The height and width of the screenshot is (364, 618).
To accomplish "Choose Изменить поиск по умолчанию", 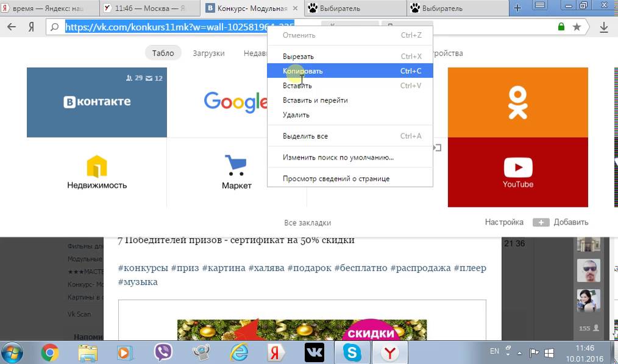I will point(350,158).
